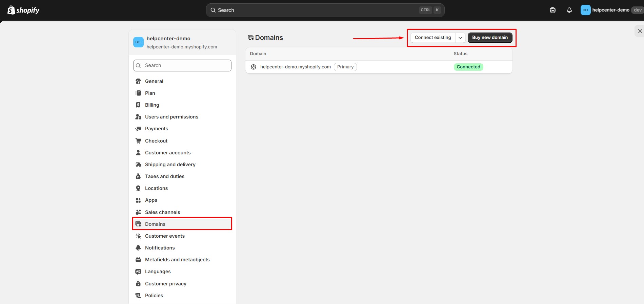644x304 pixels.
Task: Click the Shopify logo in top bar
Action: pos(23,10)
